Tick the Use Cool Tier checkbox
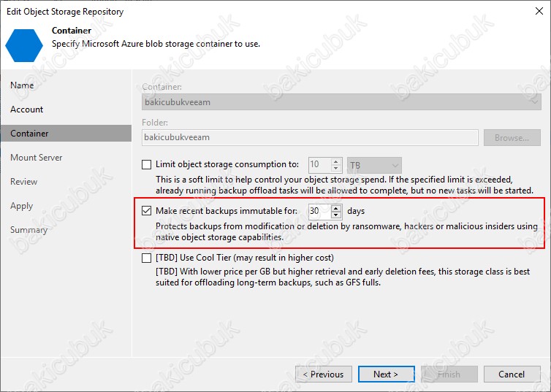Image resolution: width=551 pixels, height=392 pixels. tap(147, 258)
